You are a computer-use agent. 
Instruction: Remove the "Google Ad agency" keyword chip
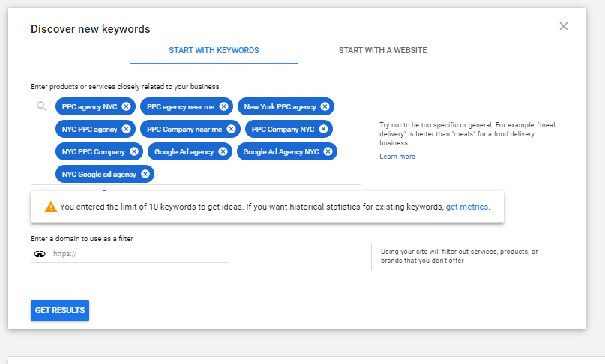223,151
